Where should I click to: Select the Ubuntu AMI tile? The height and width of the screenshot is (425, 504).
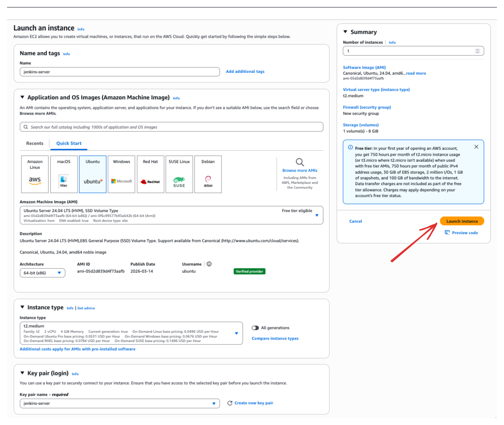pos(93,174)
